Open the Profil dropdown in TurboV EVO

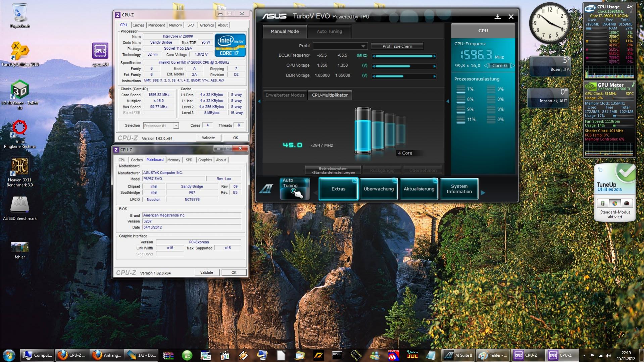[340, 46]
